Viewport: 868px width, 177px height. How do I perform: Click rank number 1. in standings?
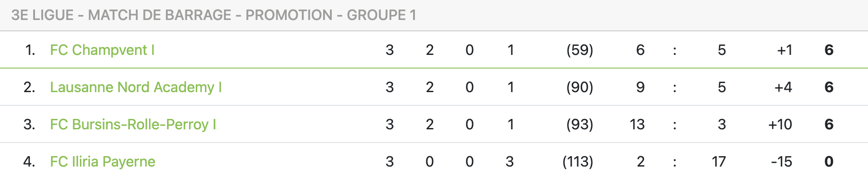[x=30, y=50]
